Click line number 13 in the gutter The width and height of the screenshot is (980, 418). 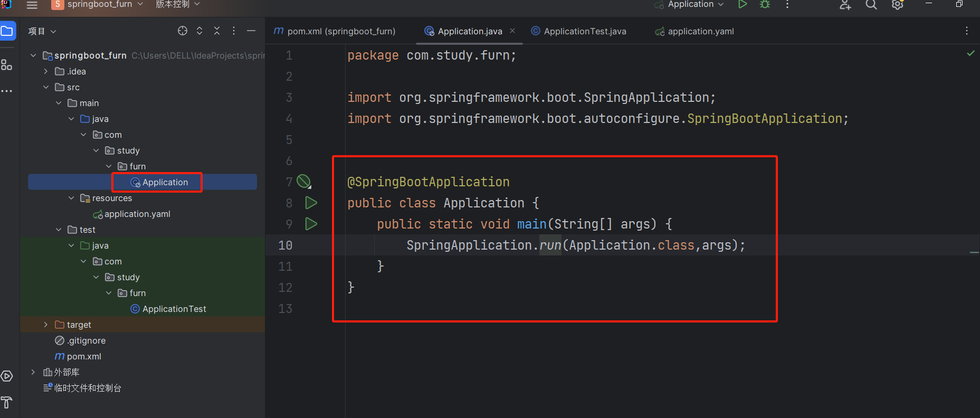click(286, 309)
